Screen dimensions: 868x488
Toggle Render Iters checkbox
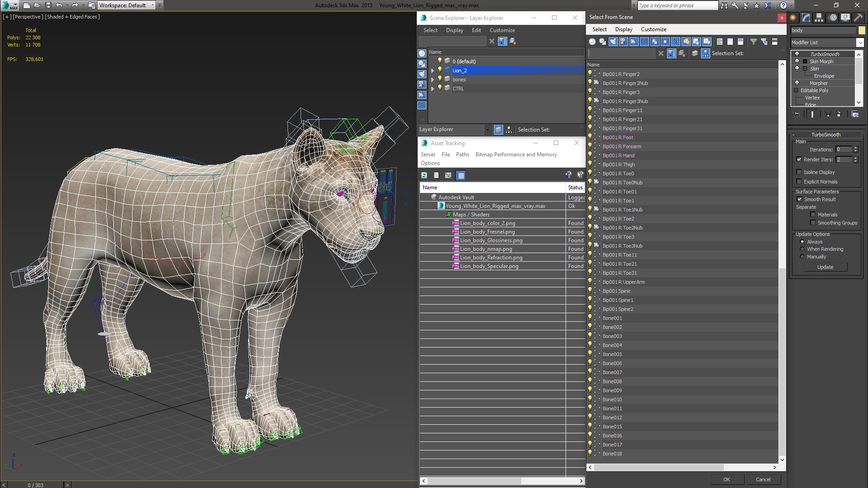pyautogui.click(x=799, y=160)
